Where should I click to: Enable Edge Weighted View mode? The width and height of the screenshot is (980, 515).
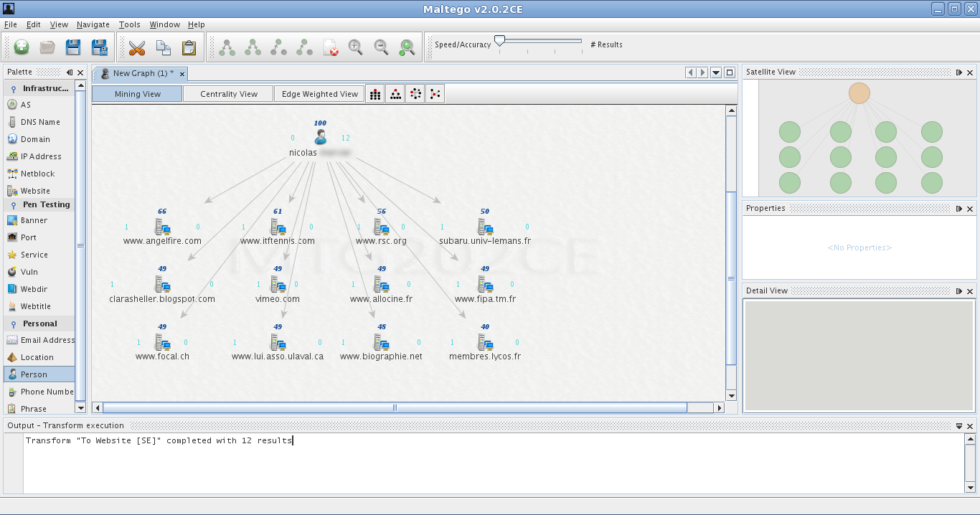point(319,94)
